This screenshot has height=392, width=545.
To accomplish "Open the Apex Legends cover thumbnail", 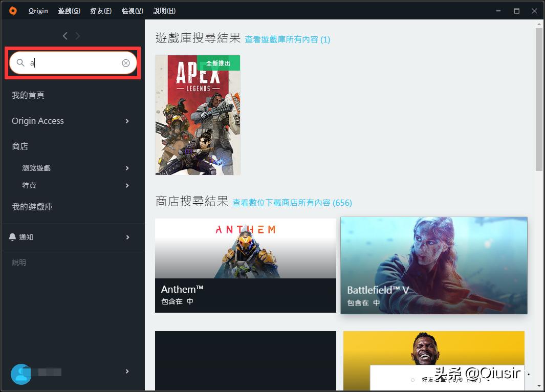I will [198, 115].
